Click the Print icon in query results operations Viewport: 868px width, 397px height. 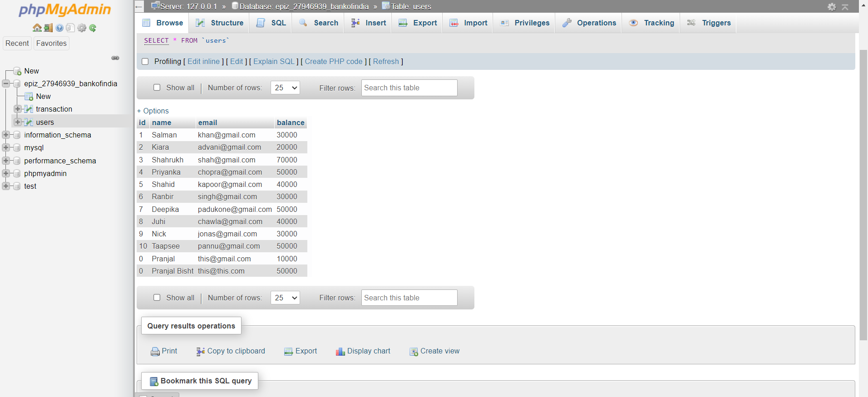click(x=155, y=352)
